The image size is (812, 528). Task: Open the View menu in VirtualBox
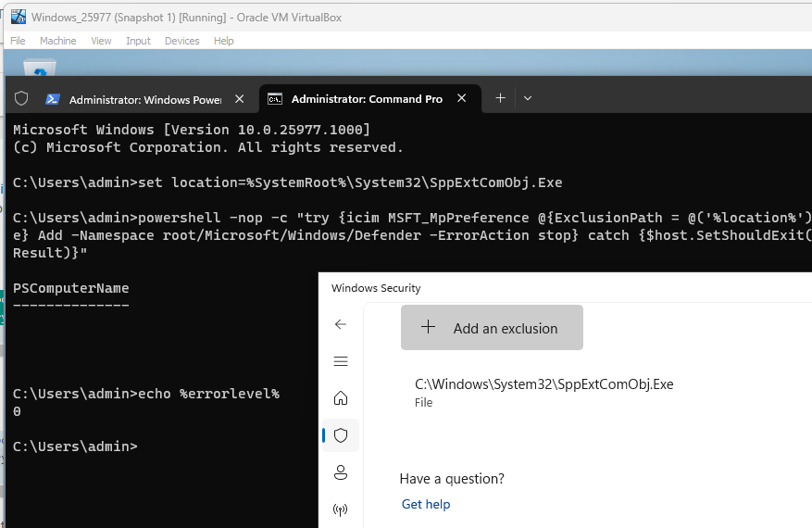click(101, 41)
